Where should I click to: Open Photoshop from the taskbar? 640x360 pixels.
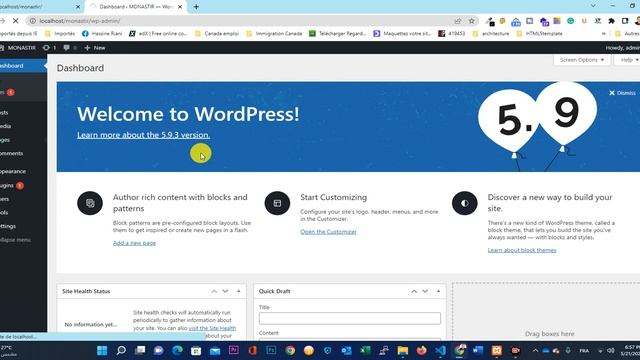pos(271,350)
